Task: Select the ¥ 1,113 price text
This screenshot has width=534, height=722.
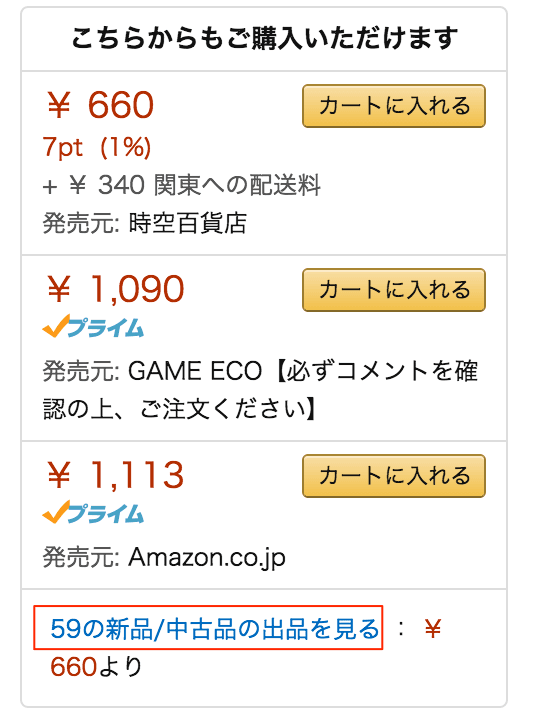Action: 116,475
